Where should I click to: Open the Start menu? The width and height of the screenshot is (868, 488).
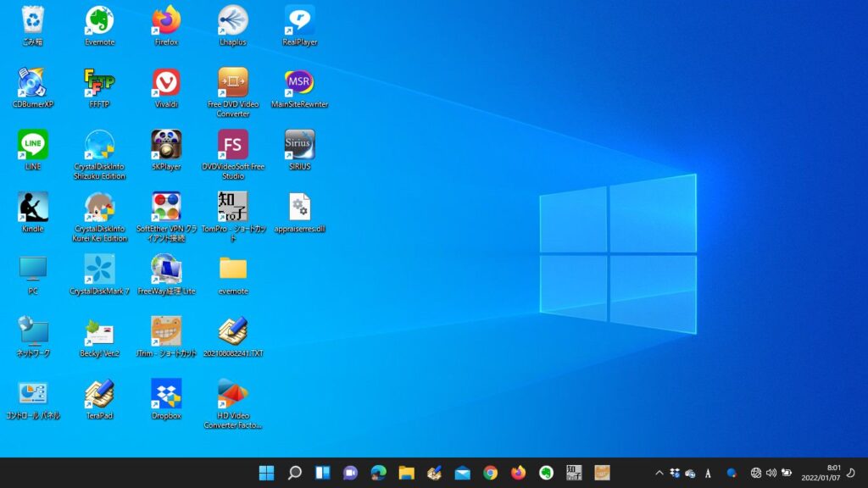(266, 473)
